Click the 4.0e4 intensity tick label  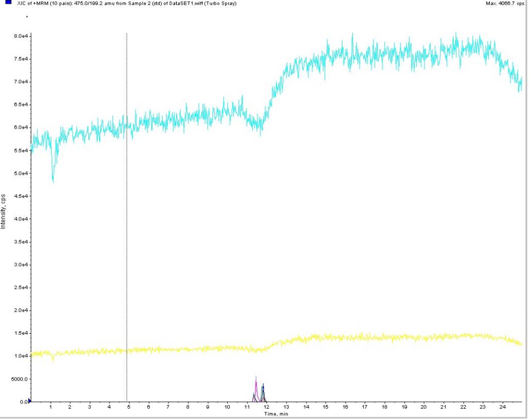21,219
